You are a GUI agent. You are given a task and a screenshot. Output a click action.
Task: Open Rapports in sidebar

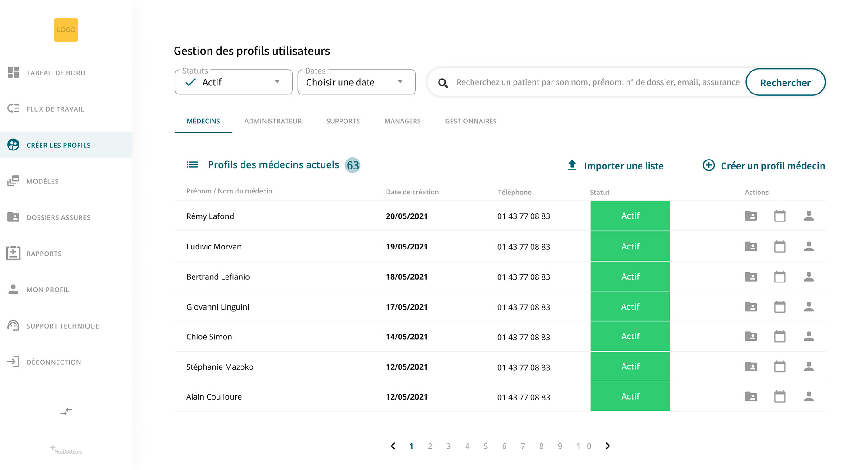tap(66, 254)
